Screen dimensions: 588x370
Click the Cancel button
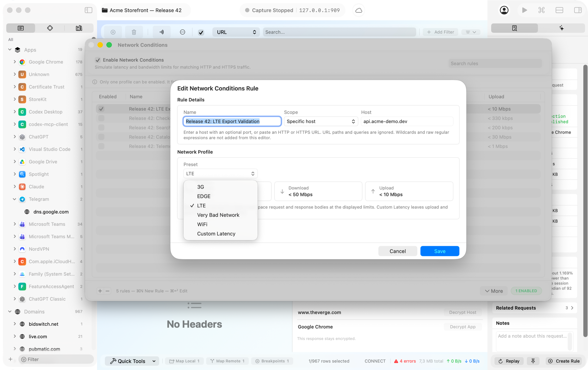click(x=398, y=251)
